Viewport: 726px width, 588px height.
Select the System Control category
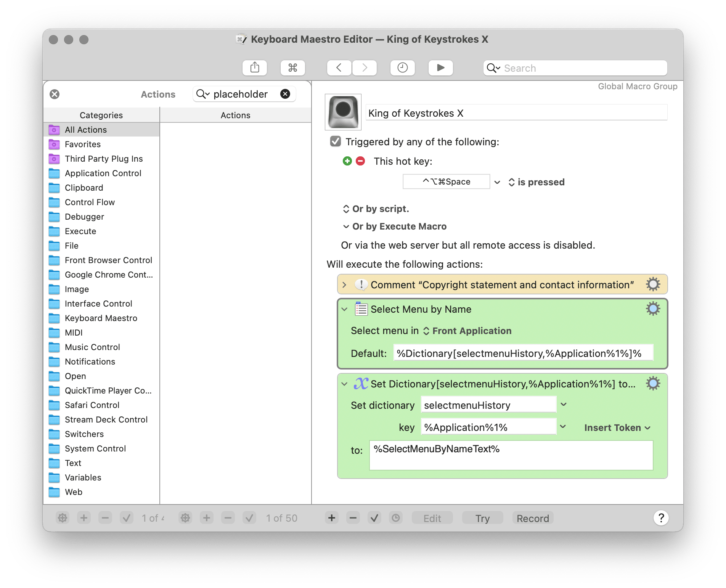pos(101,448)
